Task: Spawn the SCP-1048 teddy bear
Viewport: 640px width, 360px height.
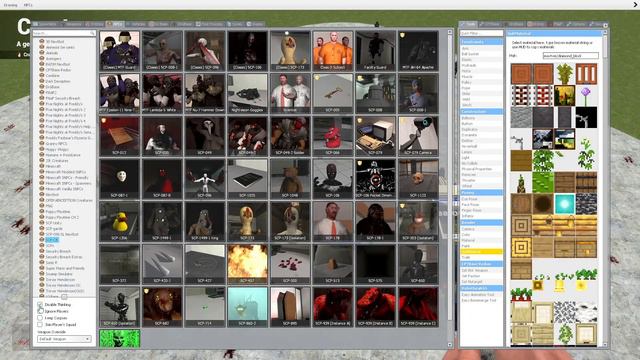Action: [x=290, y=179]
